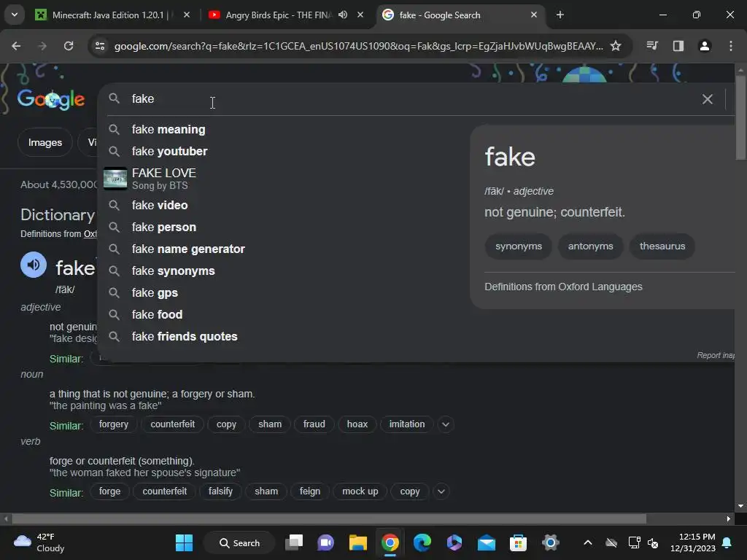Open the Images search filter
Image resolution: width=747 pixels, height=560 pixels.
(x=44, y=142)
